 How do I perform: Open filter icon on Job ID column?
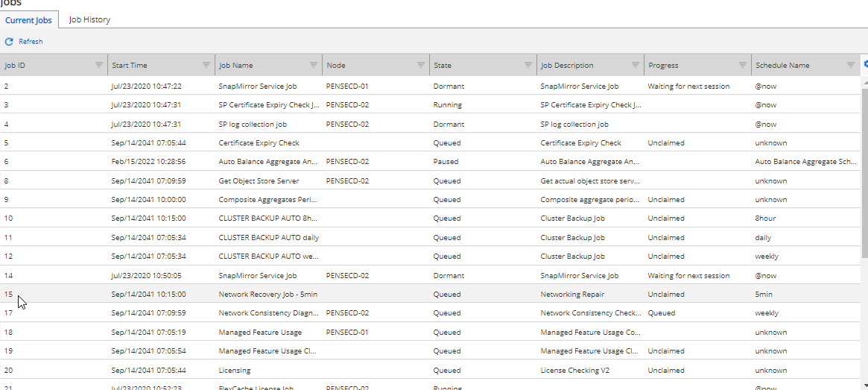(99, 65)
